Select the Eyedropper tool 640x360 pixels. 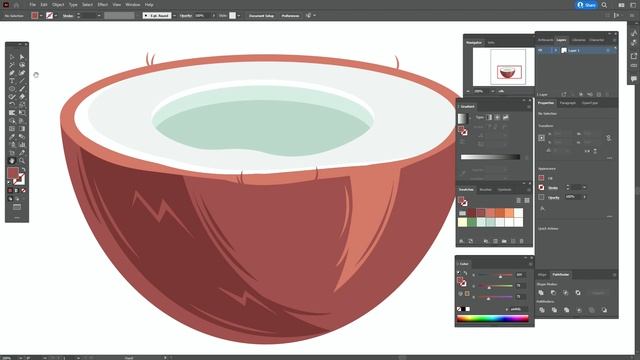[12, 137]
